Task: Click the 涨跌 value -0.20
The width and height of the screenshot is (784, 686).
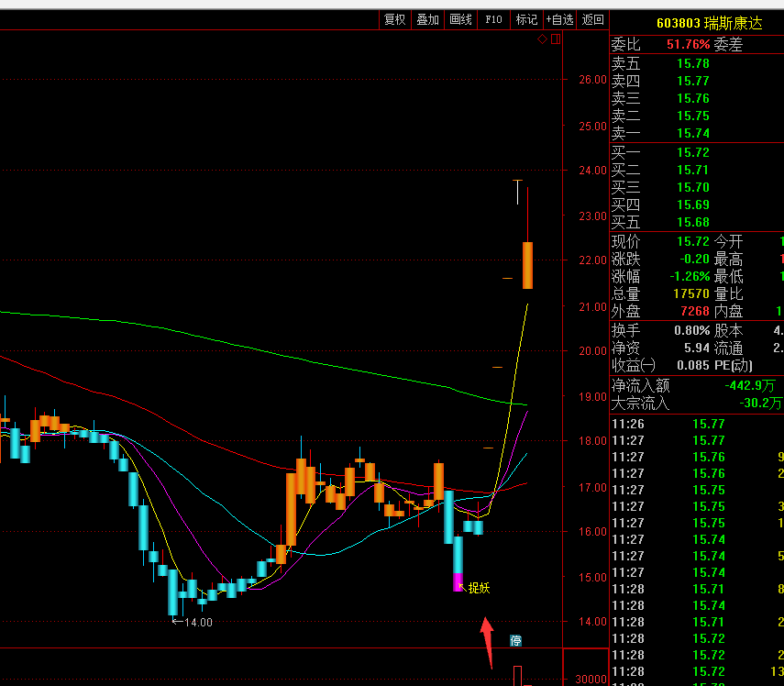Action: [694, 259]
